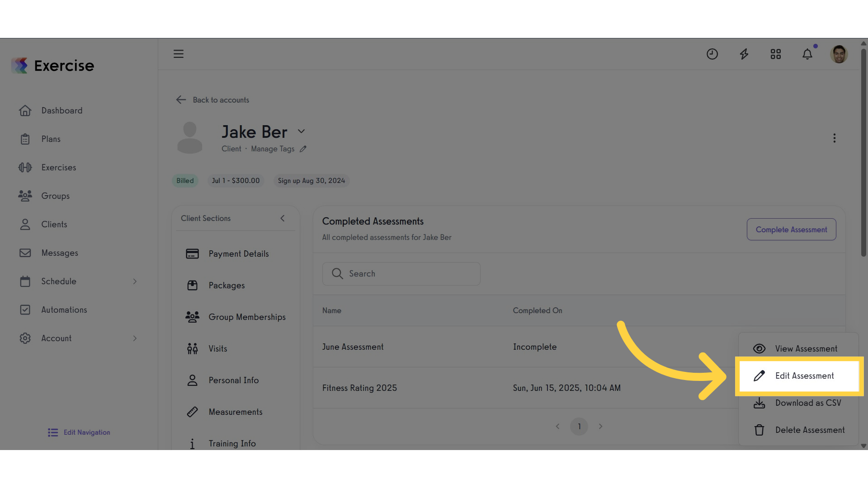
Task: Select Download as CSV option
Action: tap(799, 403)
